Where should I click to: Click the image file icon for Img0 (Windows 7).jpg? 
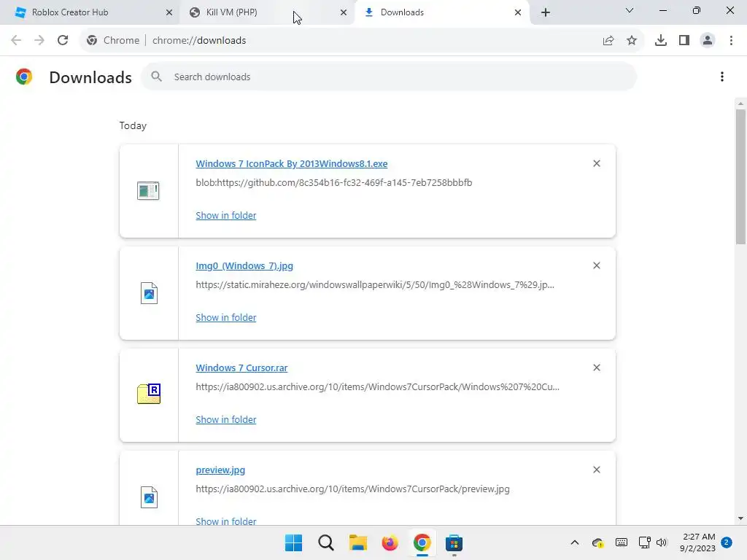[149, 293]
